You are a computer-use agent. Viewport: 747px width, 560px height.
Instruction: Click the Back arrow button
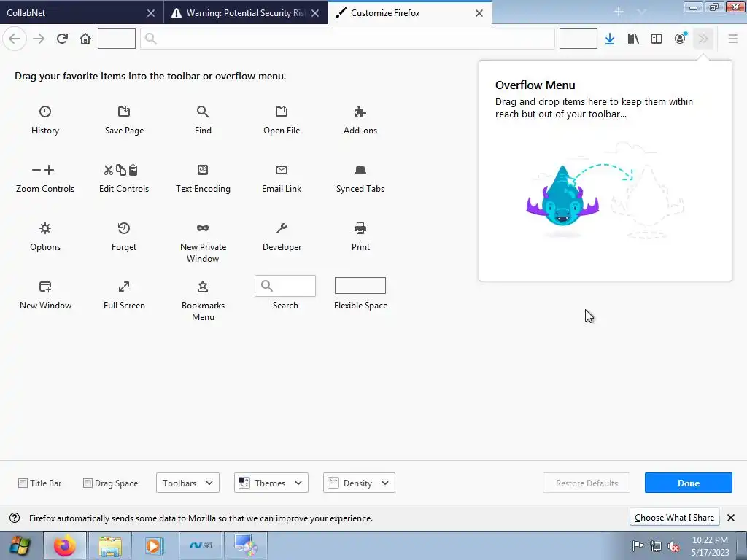[x=15, y=39]
